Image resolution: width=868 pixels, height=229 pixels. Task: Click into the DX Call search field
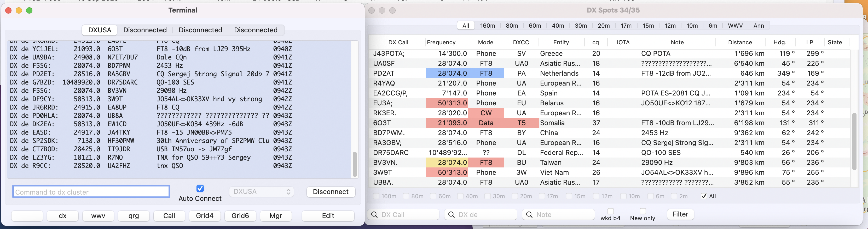(x=404, y=215)
